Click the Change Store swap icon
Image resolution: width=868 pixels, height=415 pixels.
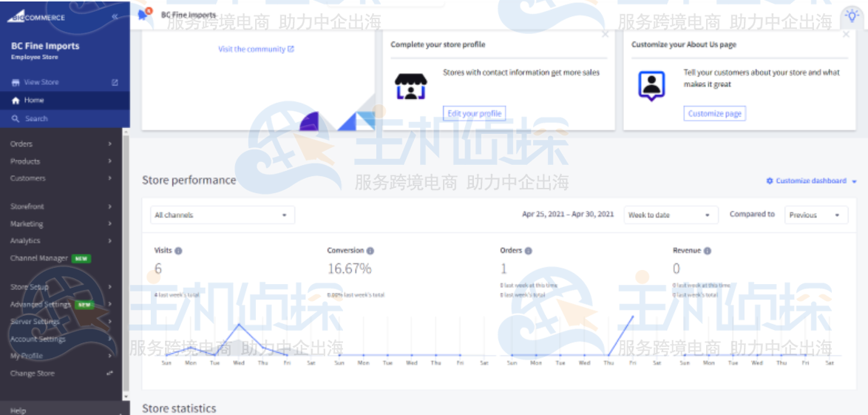click(109, 374)
